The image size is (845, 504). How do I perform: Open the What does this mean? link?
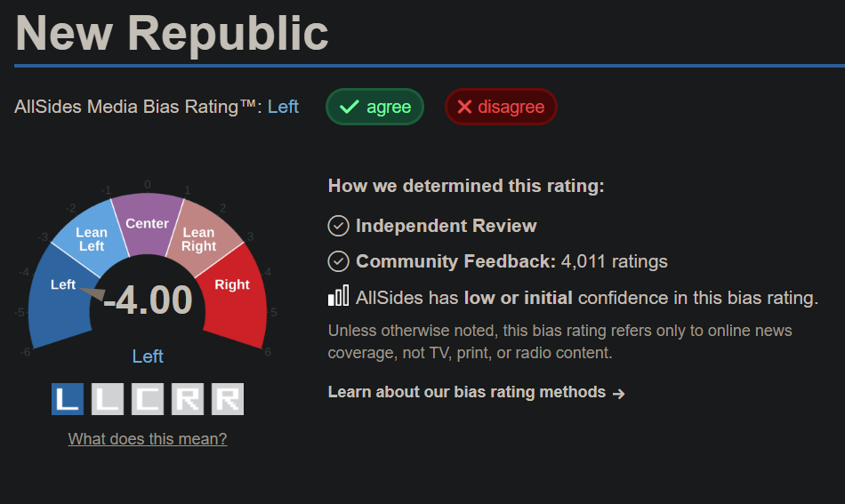click(x=148, y=439)
